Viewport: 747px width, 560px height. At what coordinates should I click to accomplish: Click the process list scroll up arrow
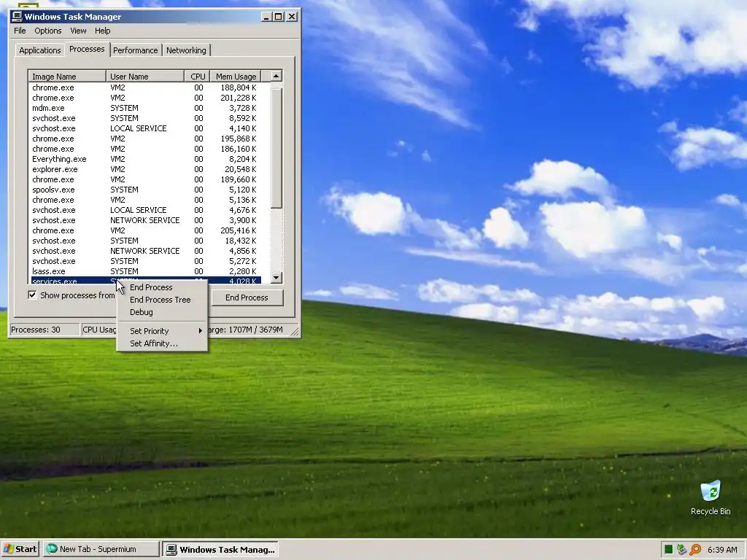pyautogui.click(x=276, y=76)
